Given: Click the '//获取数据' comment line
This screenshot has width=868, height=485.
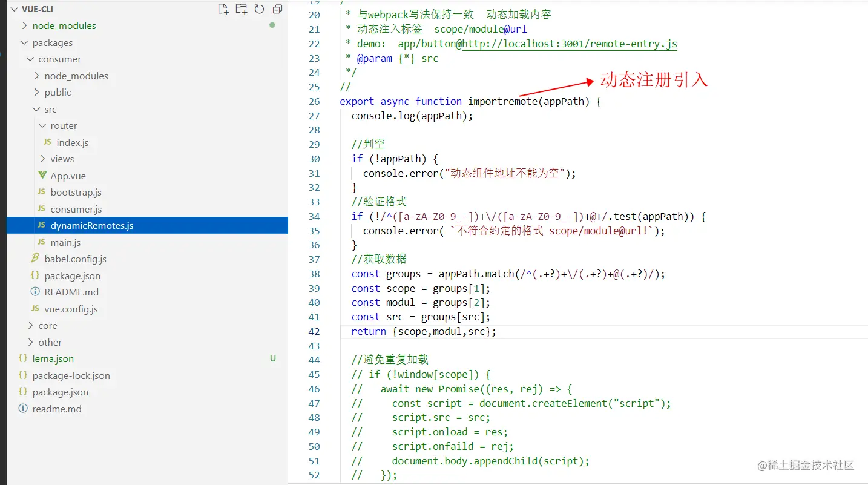Looking at the screenshot, I should point(379,259).
